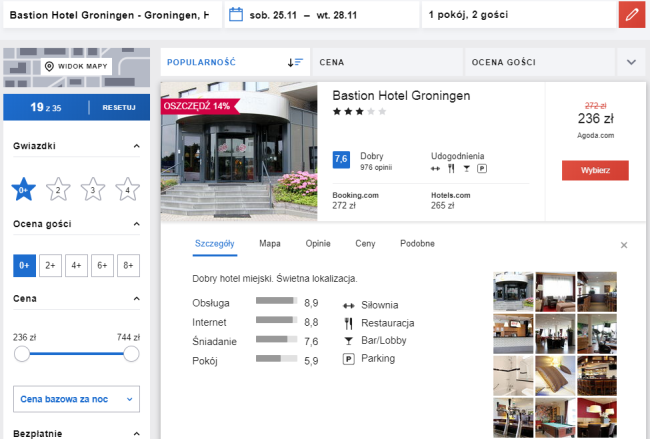Open the bed pillow gallery thumbnail
The image size is (650, 439).
[x=555, y=376]
